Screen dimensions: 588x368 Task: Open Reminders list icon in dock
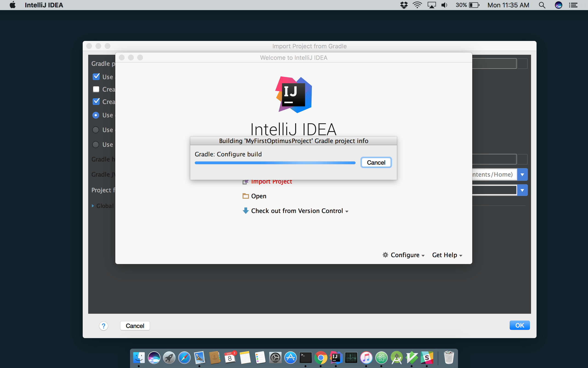click(260, 357)
